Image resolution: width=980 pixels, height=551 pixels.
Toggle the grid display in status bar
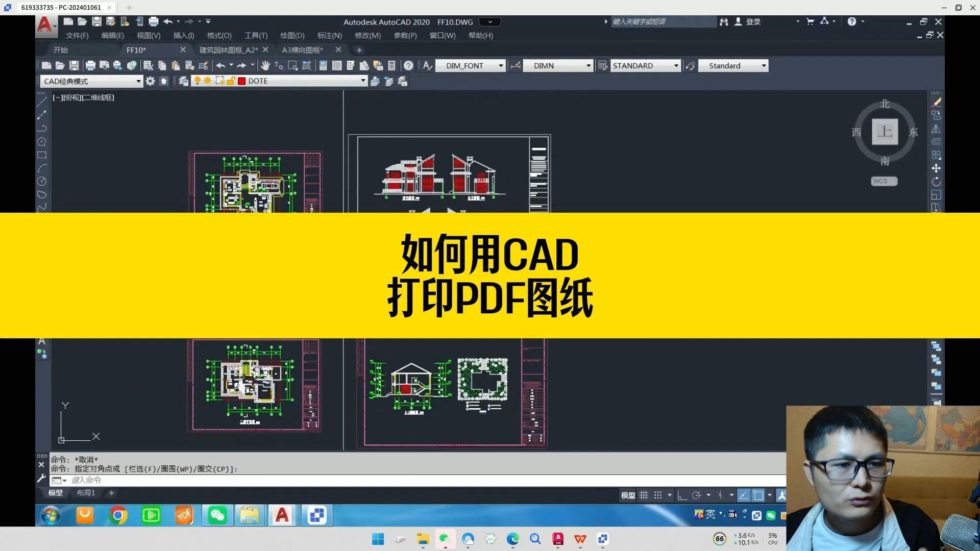[644, 494]
